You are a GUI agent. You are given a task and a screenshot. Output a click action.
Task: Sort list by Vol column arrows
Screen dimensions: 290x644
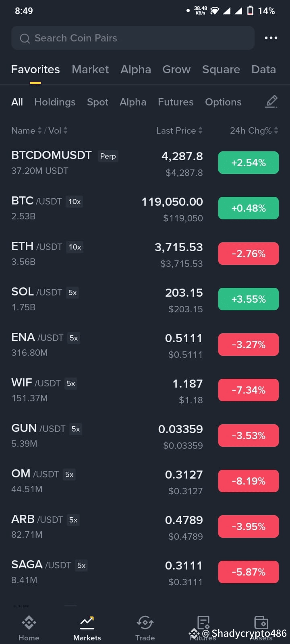[x=65, y=130]
